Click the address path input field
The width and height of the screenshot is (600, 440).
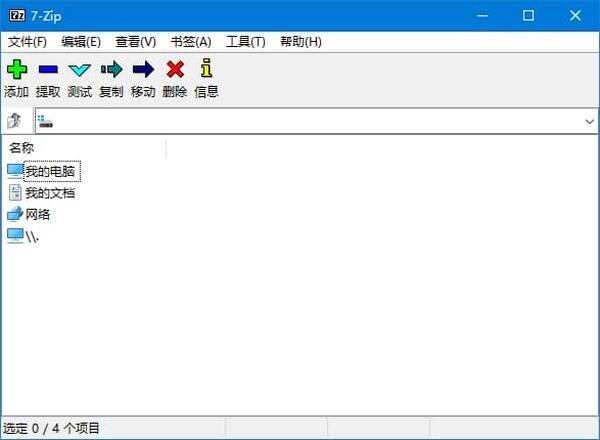click(x=316, y=121)
